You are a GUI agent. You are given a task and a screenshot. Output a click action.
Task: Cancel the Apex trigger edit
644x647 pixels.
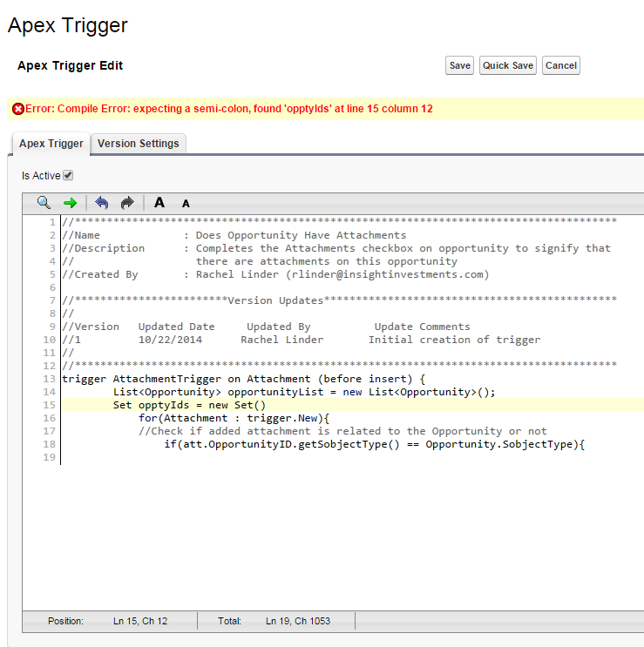(560, 65)
